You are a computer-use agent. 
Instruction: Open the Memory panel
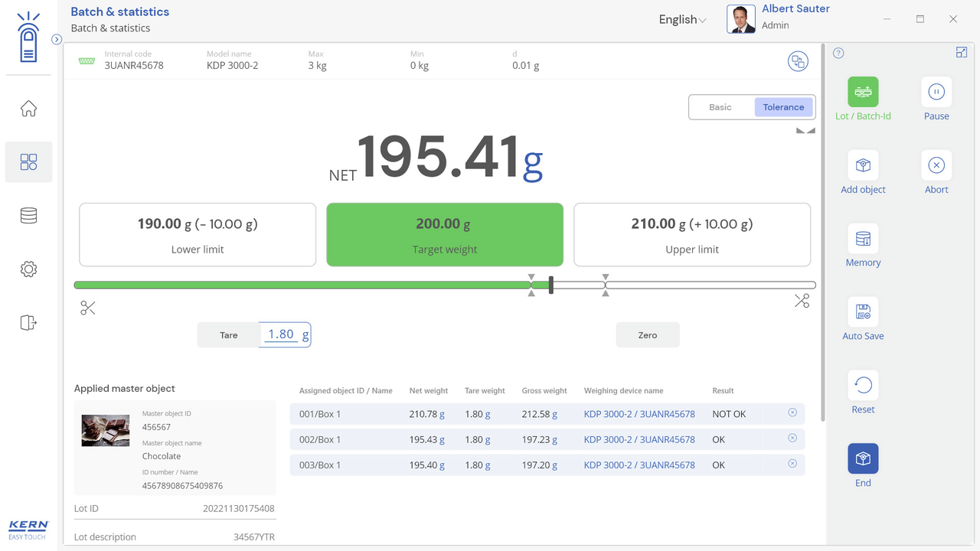[863, 239]
